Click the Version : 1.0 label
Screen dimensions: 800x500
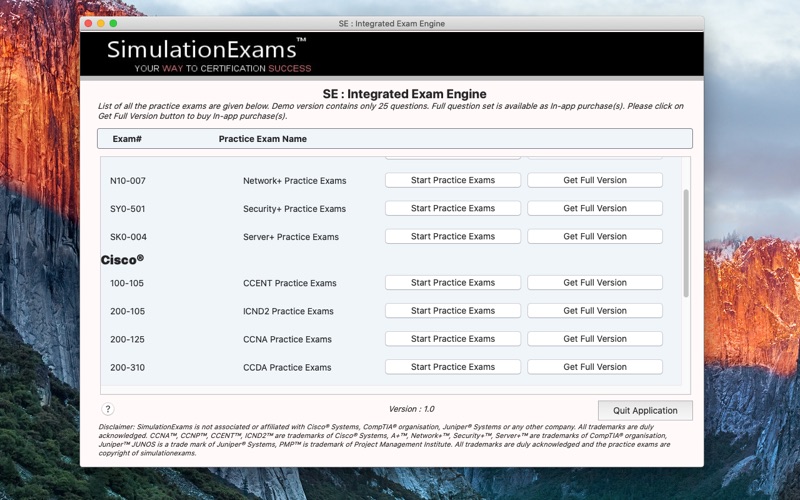(x=411, y=409)
